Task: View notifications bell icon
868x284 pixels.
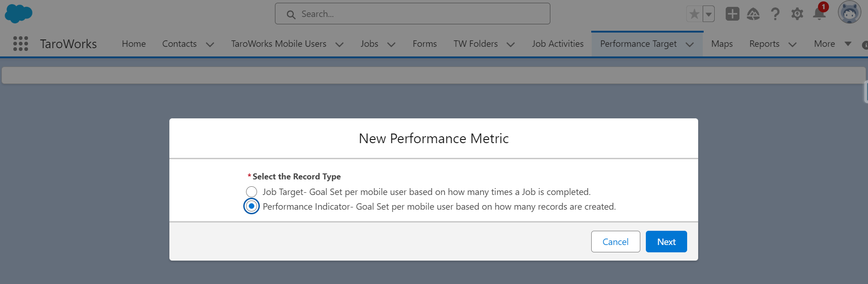Action: (x=819, y=14)
